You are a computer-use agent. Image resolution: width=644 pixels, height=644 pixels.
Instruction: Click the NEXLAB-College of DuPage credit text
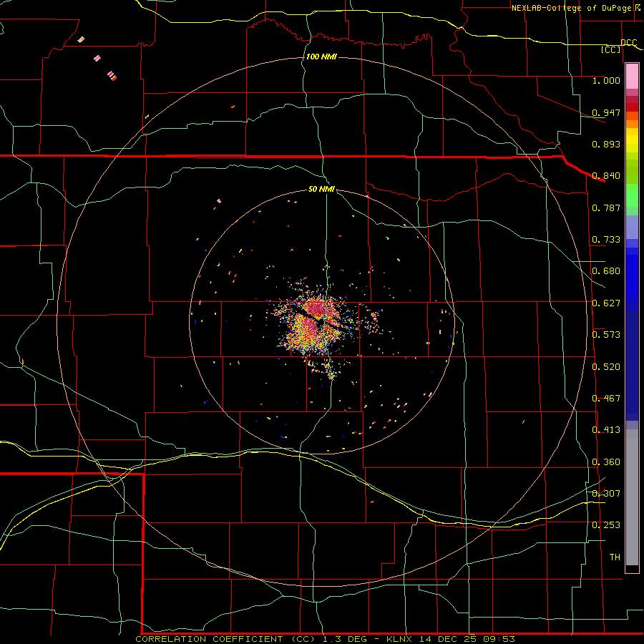tap(572, 8)
